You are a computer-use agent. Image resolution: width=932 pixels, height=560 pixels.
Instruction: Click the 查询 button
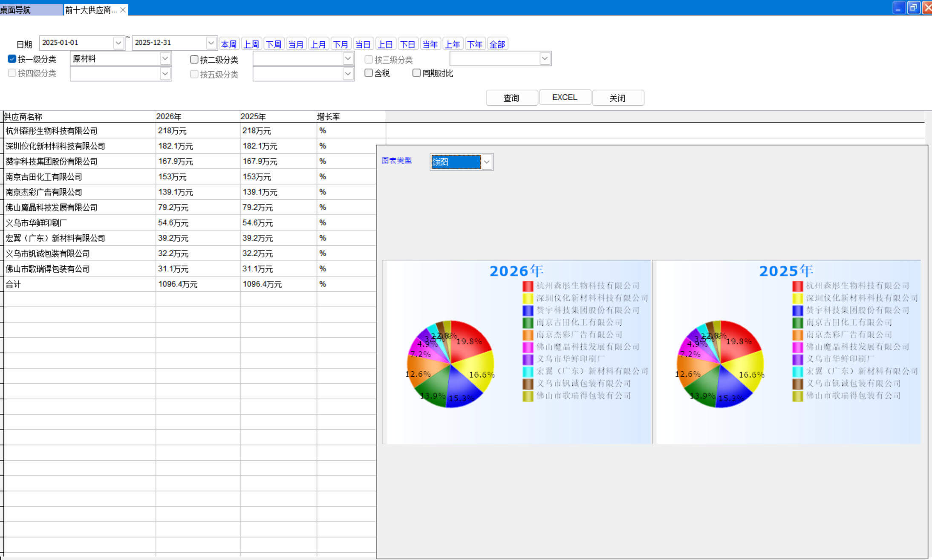[x=511, y=98]
